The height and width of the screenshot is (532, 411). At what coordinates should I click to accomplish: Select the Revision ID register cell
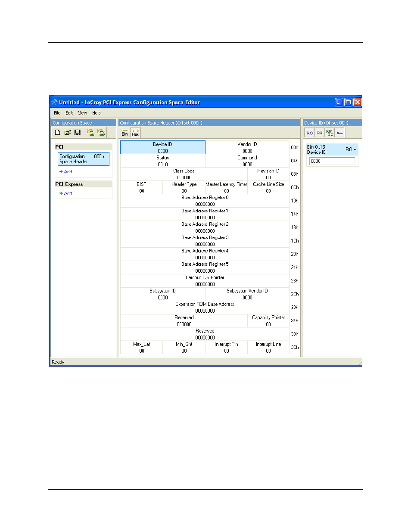click(268, 174)
